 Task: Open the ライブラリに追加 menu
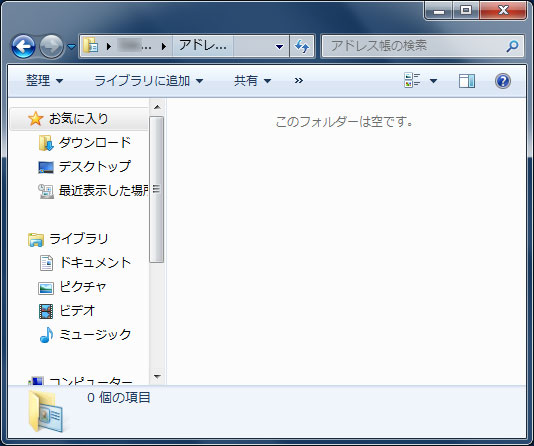click(x=148, y=81)
